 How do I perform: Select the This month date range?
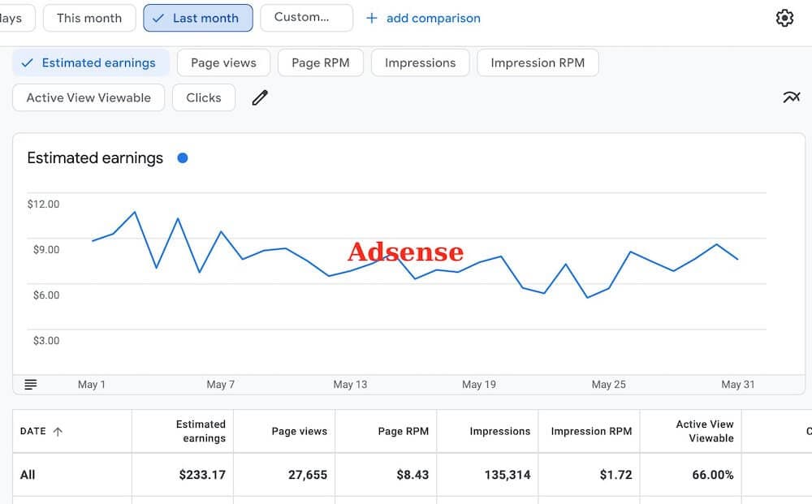(x=89, y=18)
